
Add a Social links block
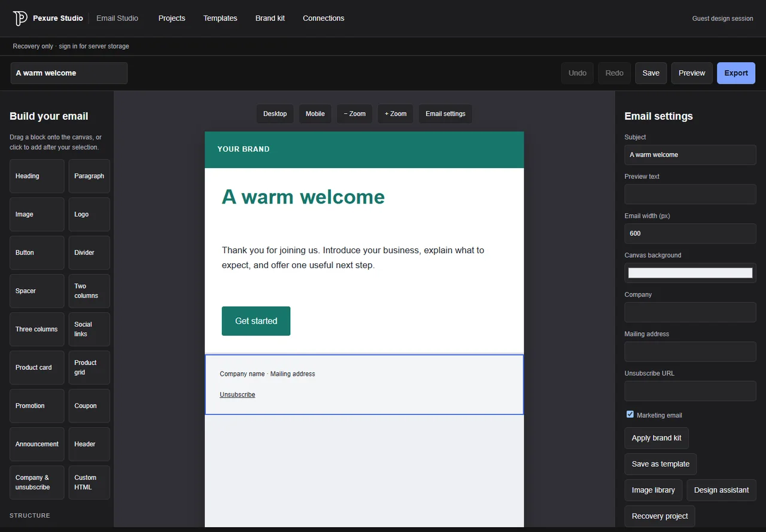click(89, 329)
